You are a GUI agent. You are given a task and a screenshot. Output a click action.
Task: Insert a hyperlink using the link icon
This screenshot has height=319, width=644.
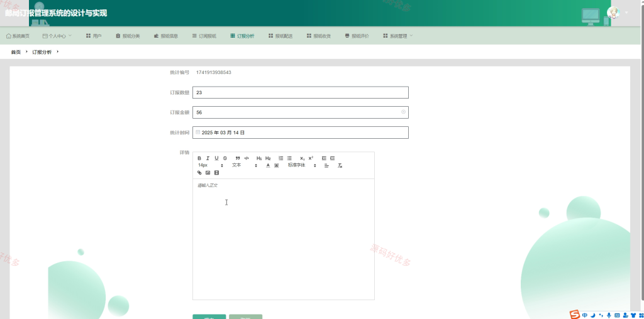coord(199,173)
